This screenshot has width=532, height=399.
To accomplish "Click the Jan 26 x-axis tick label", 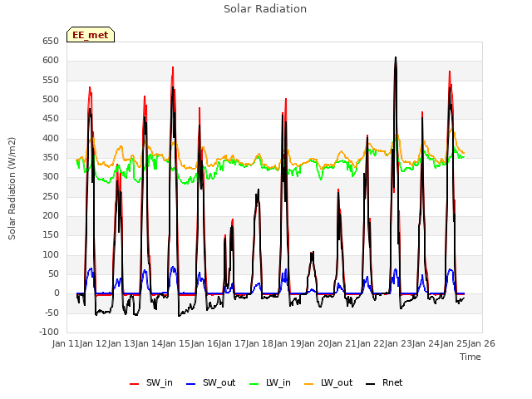I will 481,343.
